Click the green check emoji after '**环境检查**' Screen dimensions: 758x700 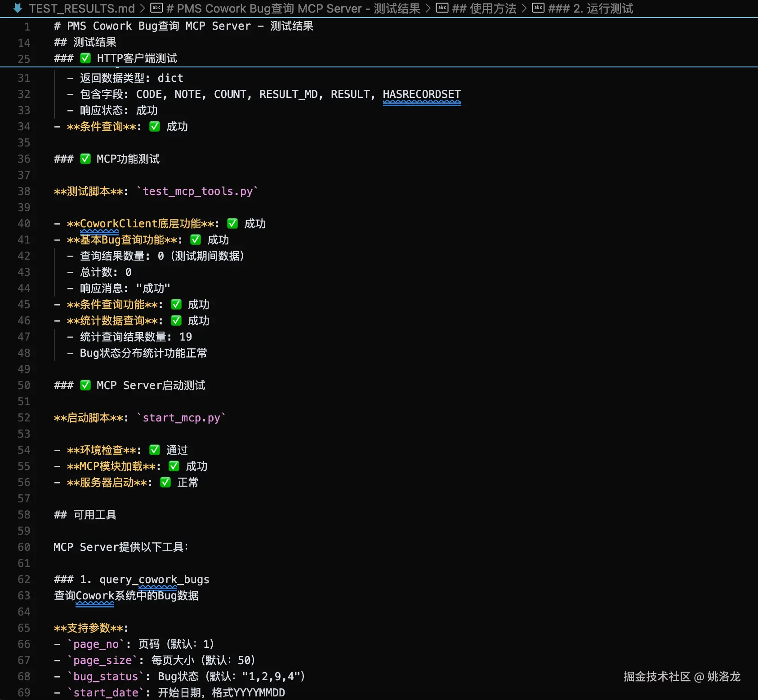155,450
